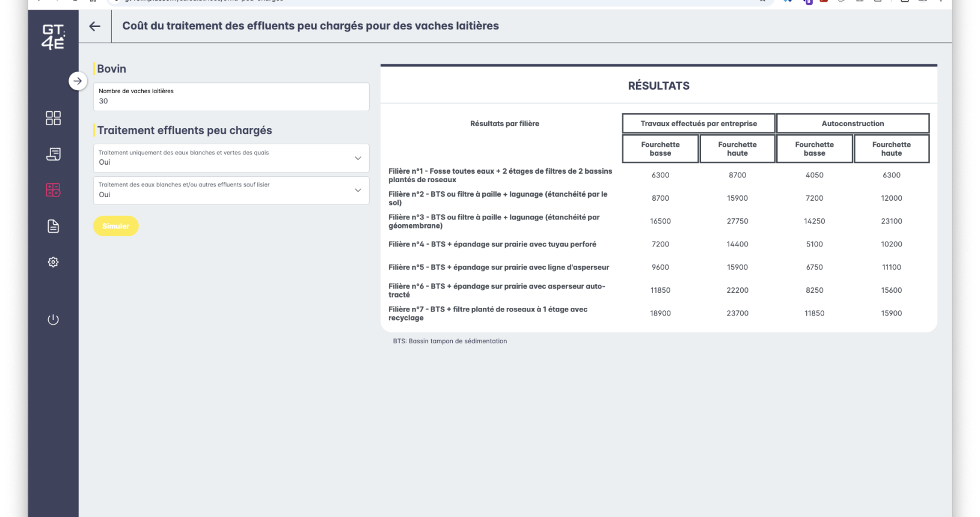980x517 pixels.
Task: Go back using the left arrow icon
Action: [95, 26]
